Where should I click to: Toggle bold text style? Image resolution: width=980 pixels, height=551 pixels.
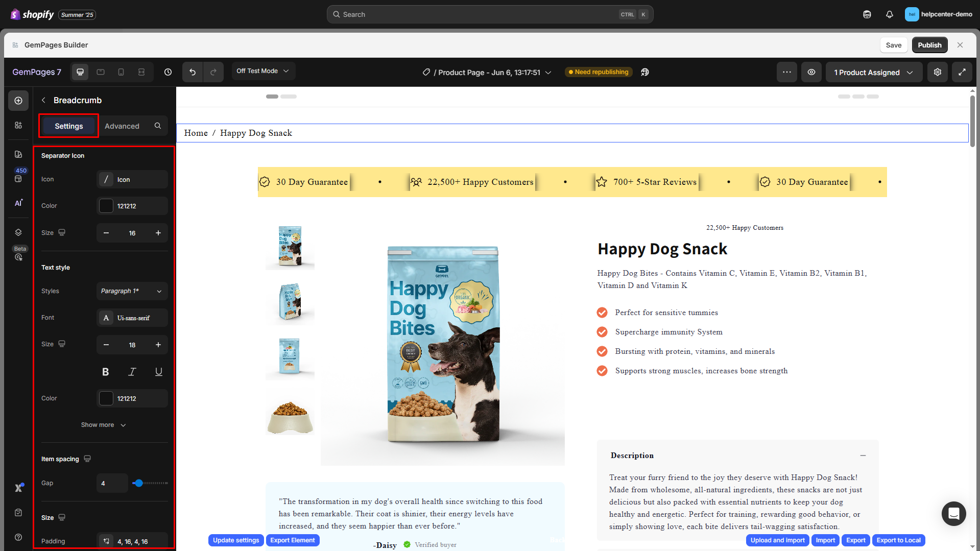106,372
